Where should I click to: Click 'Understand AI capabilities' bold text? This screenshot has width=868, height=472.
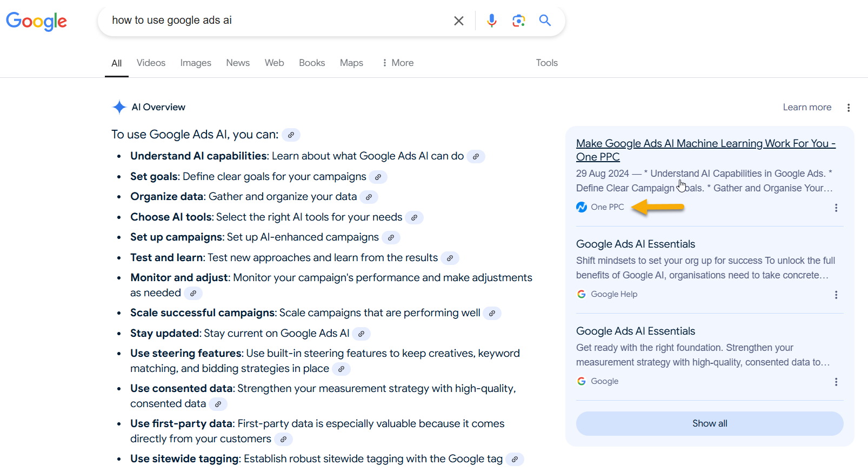tap(199, 156)
